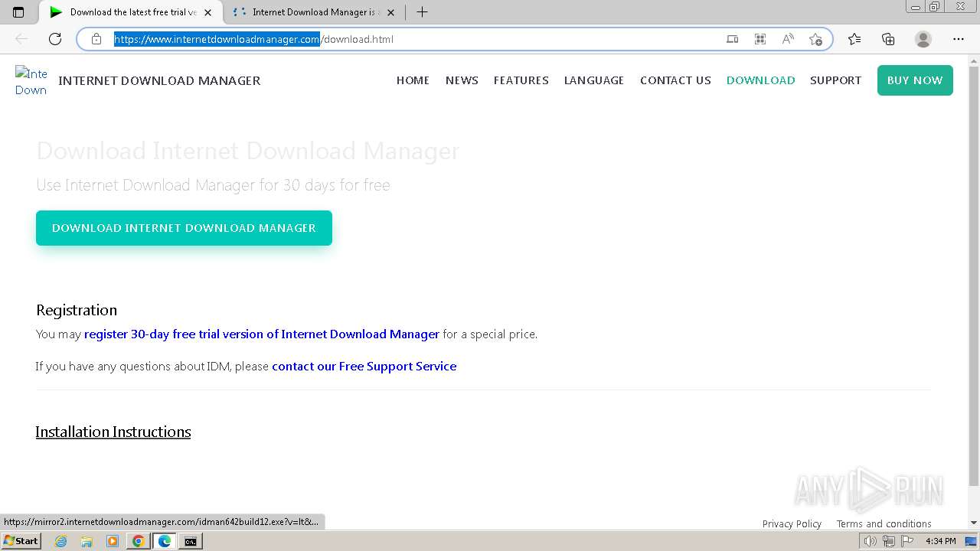Open Microsoft Edge taskbar icon

coord(164,541)
